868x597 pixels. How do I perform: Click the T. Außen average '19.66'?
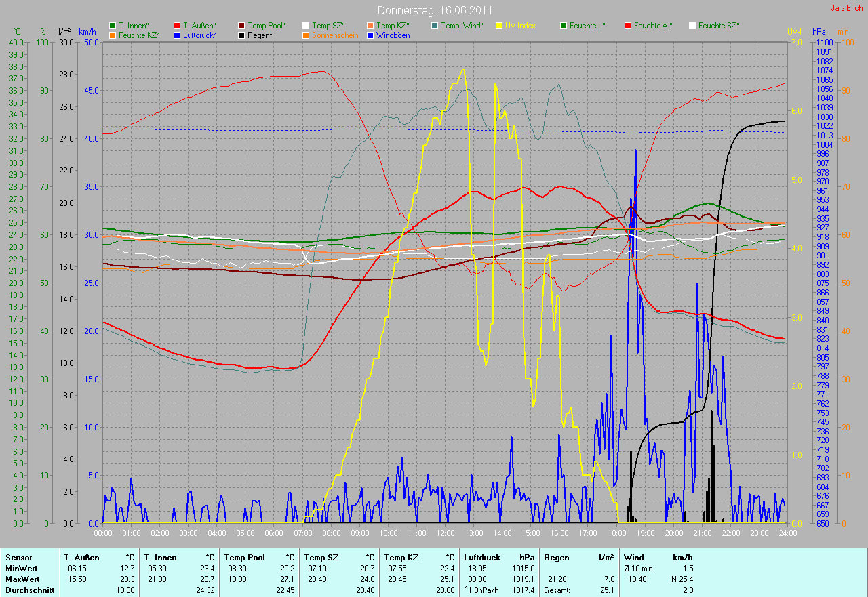coord(125,590)
